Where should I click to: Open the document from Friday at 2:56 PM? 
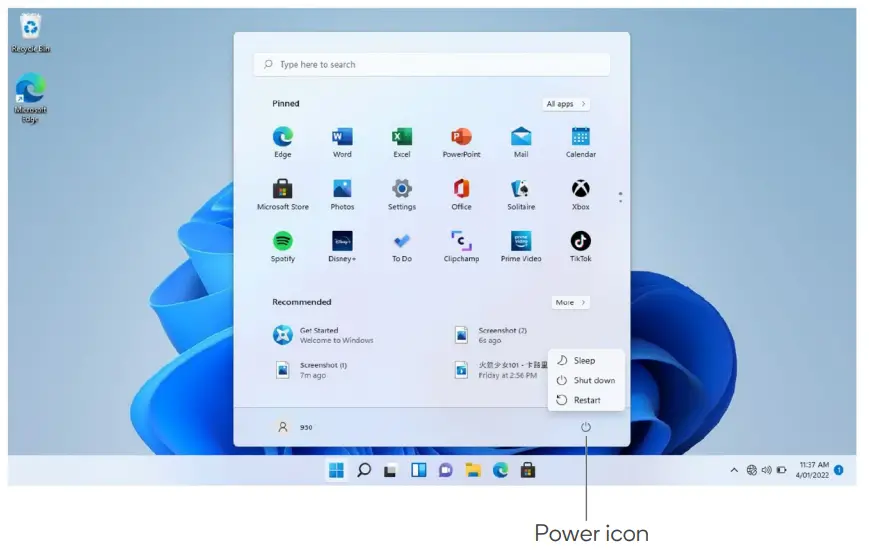pyautogui.click(x=500, y=370)
